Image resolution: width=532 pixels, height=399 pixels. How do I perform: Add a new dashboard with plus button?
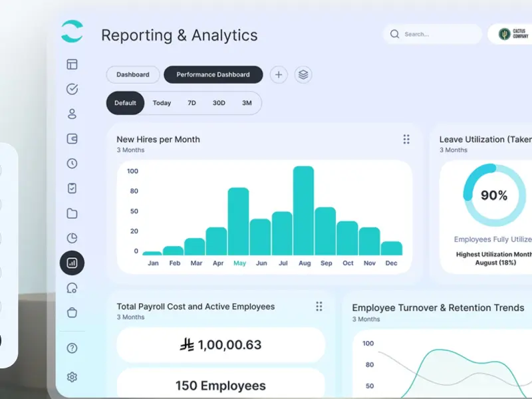click(x=279, y=74)
